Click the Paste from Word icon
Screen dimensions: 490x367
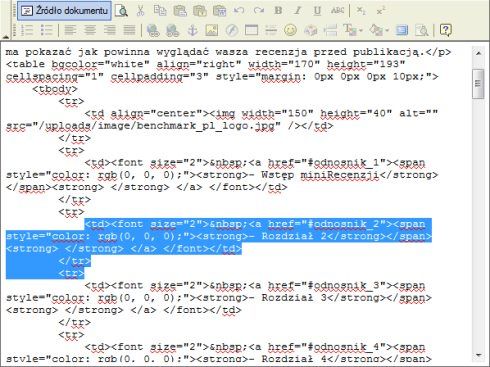coord(219,11)
